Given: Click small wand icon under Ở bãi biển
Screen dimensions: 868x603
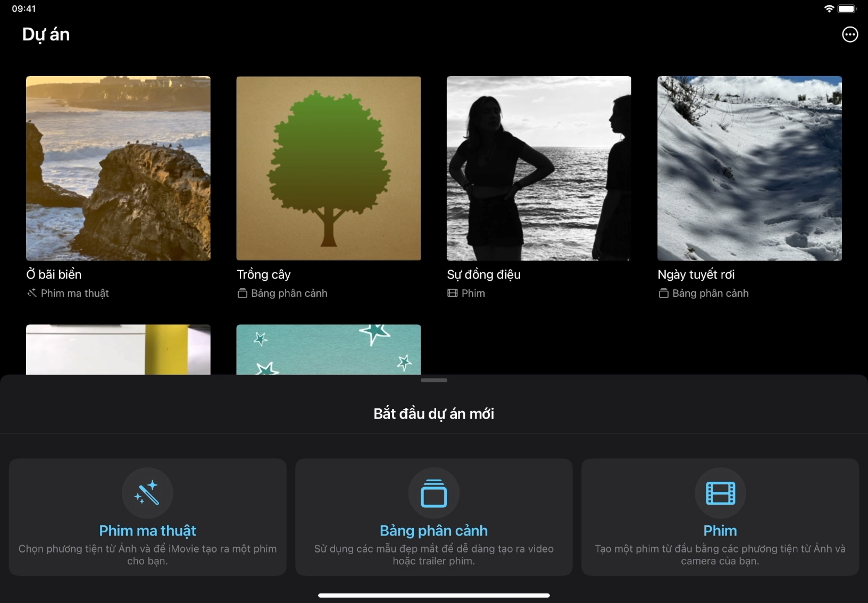Looking at the screenshot, I should click(32, 293).
